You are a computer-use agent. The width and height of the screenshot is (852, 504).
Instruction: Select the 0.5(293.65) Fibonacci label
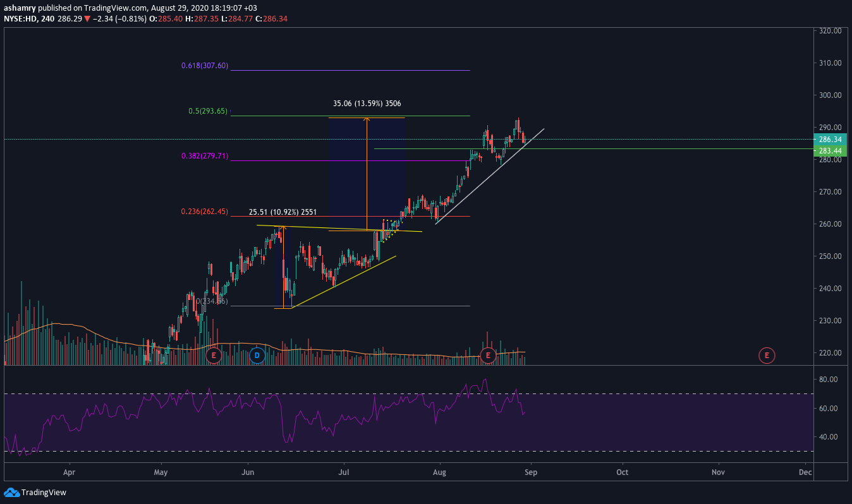click(x=208, y=111)
